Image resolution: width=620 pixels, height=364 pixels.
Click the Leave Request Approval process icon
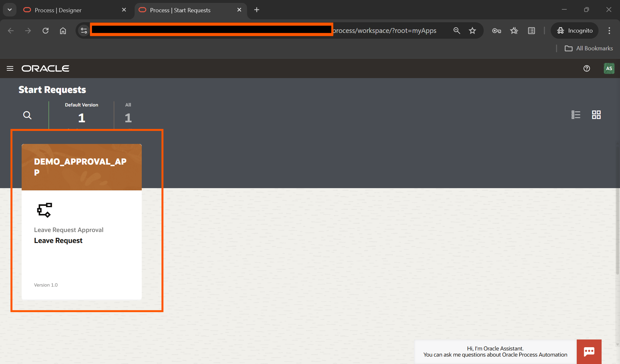(x=45, y=210)
